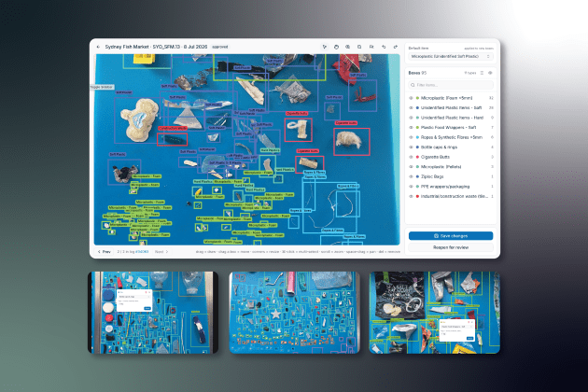The width and height of the screenshot is (588, 392).
Task: Go to Prev image
Action: 105,252
